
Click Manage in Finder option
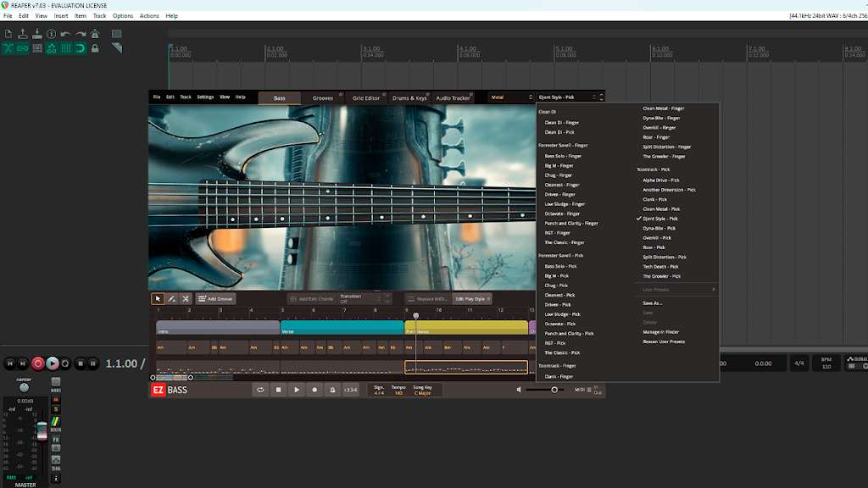pos(660,332)
